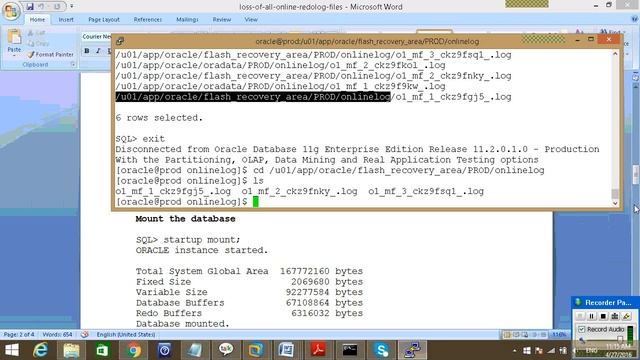This screenshot has height=360, width=640.
Task: Open Internet Explorer from taskbar
Action: (x=40, y=350)
